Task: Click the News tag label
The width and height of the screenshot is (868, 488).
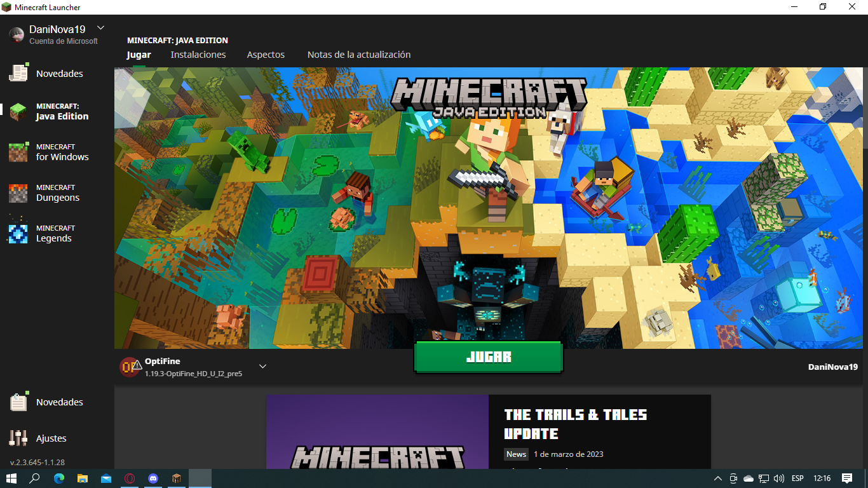Action: [x=516, y=454]
